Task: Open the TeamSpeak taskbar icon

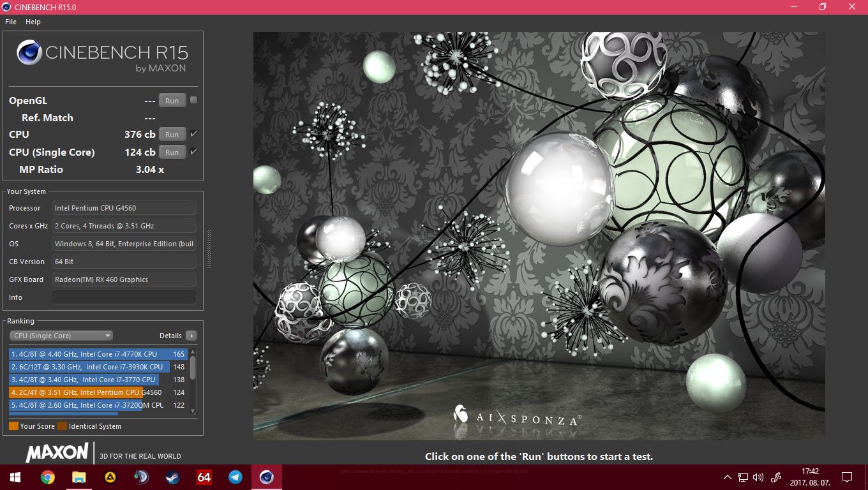Action: 141,477
